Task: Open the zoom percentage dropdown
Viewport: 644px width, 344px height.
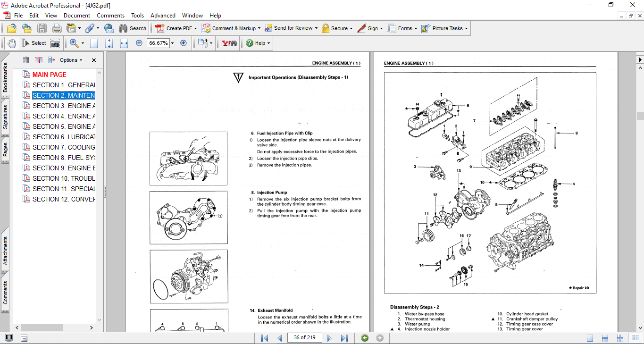Action: [172, 43]
